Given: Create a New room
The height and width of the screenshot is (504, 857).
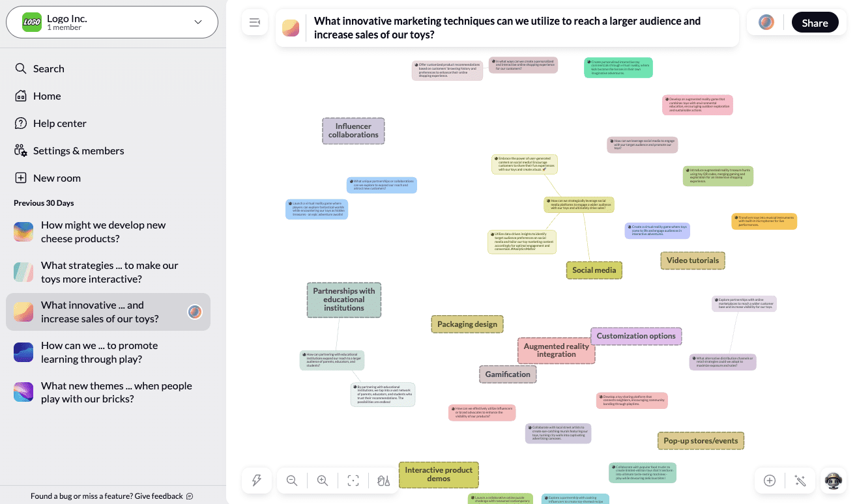Looking at the screenshot, I should [57, 178].
